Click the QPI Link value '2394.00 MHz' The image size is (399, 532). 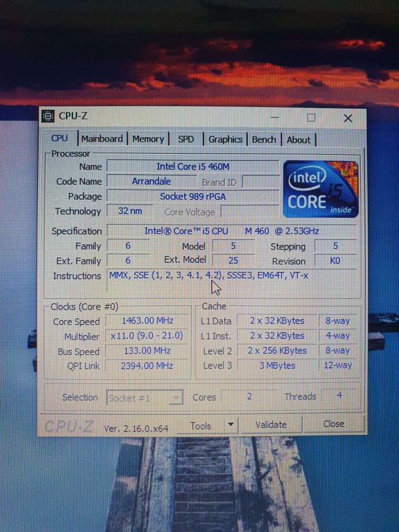point(147,366)
